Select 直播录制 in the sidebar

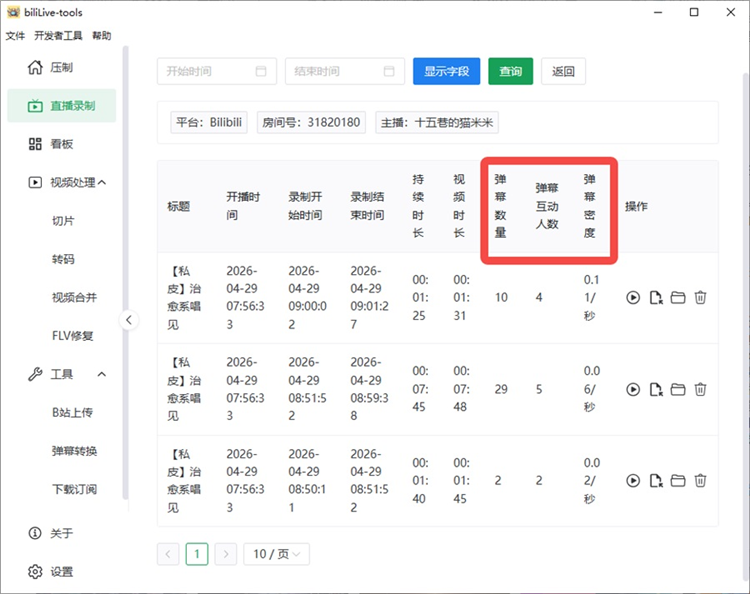(x=62, y=106)
